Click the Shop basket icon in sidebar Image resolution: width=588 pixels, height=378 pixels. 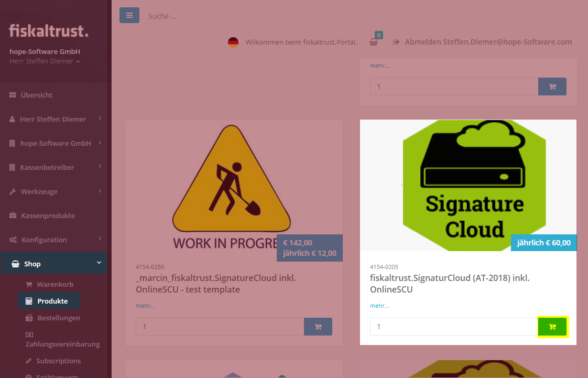15,264
